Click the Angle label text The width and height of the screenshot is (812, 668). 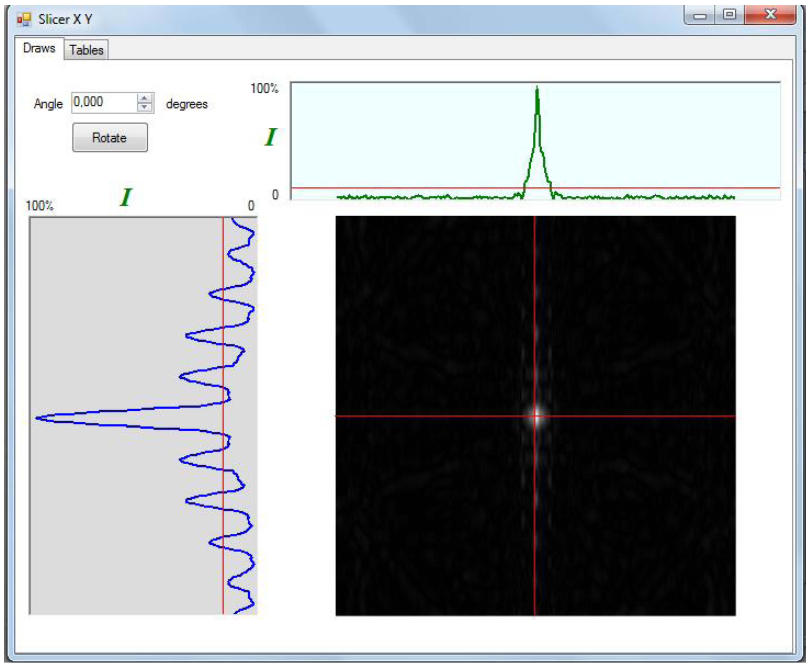(x=48, y=104)
